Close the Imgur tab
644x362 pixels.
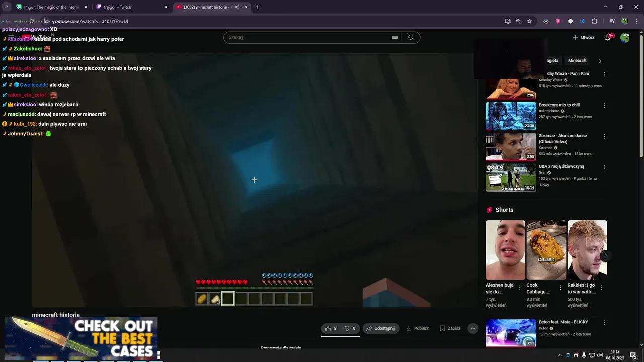86,7
